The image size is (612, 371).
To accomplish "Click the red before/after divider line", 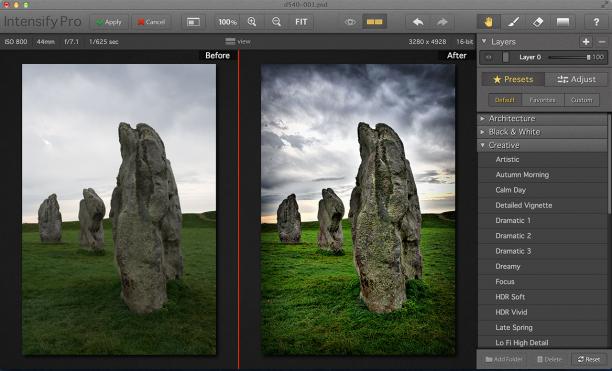I will pos(238,209).
